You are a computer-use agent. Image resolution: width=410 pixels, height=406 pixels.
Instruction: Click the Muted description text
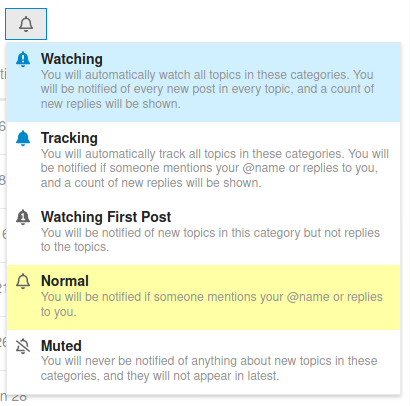pos(209,368)
